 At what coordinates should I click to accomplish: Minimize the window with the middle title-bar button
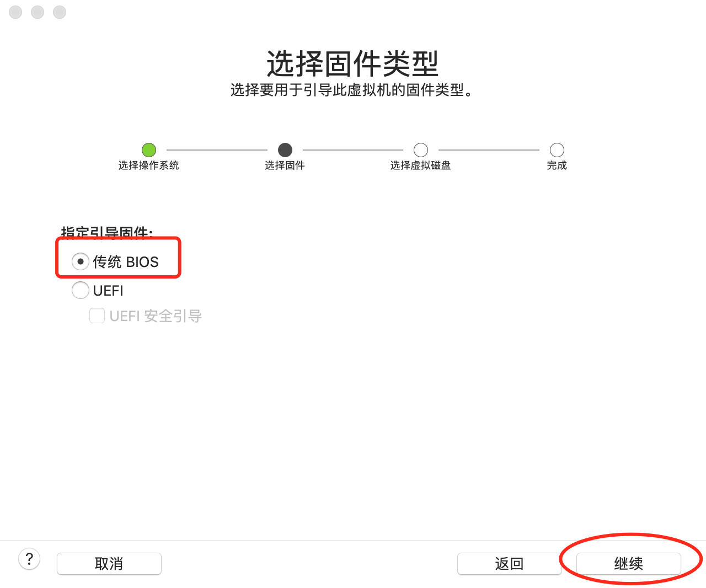coord(38,12)
